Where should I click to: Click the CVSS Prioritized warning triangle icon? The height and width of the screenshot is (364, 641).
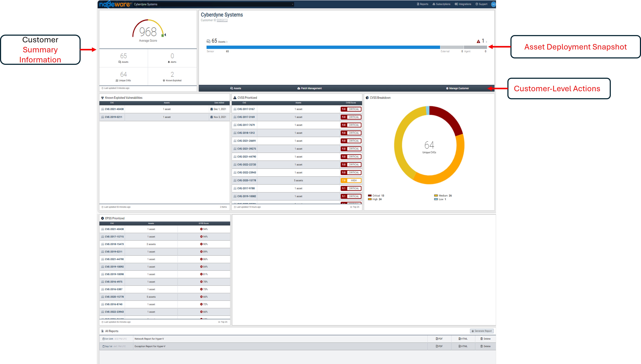(x=235, y=98)
